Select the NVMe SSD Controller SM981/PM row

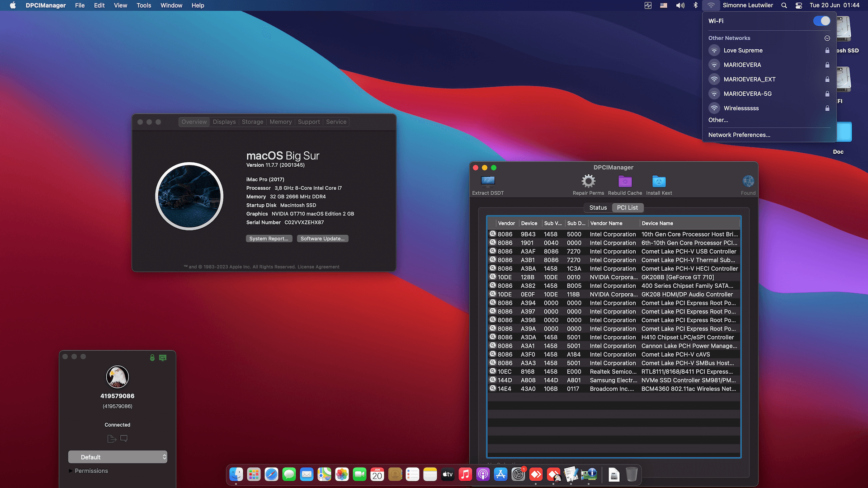(614, 380)
